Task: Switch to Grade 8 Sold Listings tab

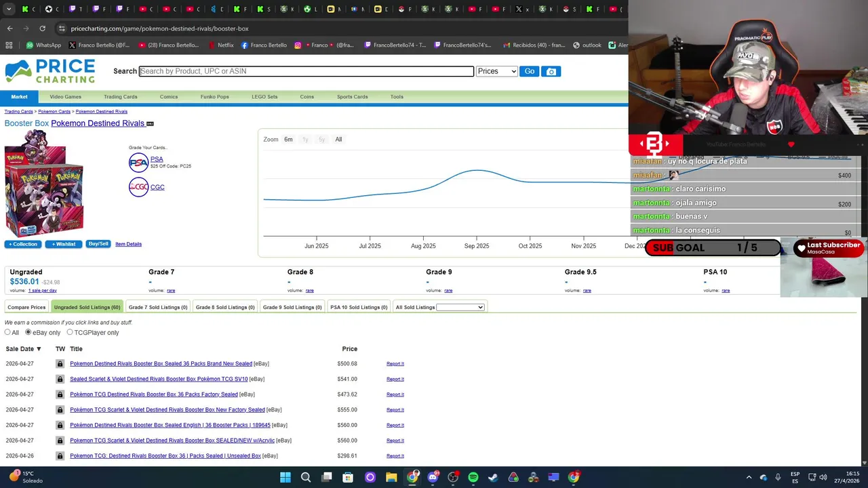Action: pos(225,307)
